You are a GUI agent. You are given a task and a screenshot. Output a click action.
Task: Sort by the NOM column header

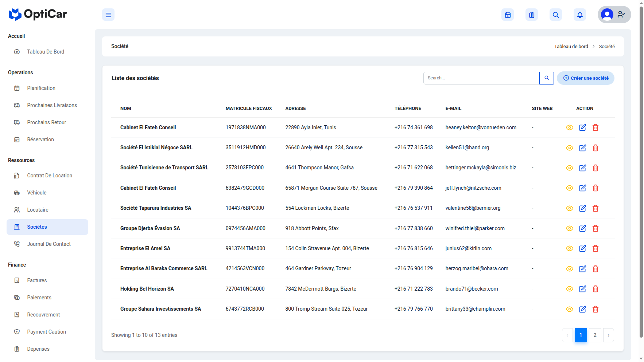[126, 109]
